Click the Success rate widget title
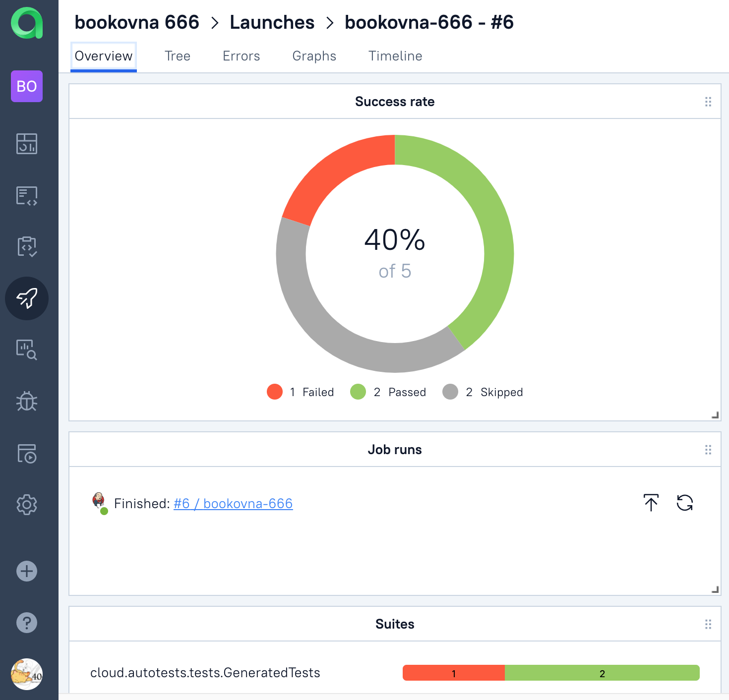729x700 pixels. click(x=395, y=102)
